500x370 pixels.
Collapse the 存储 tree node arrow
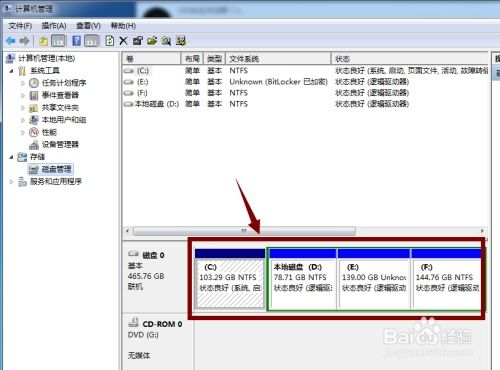11,157
